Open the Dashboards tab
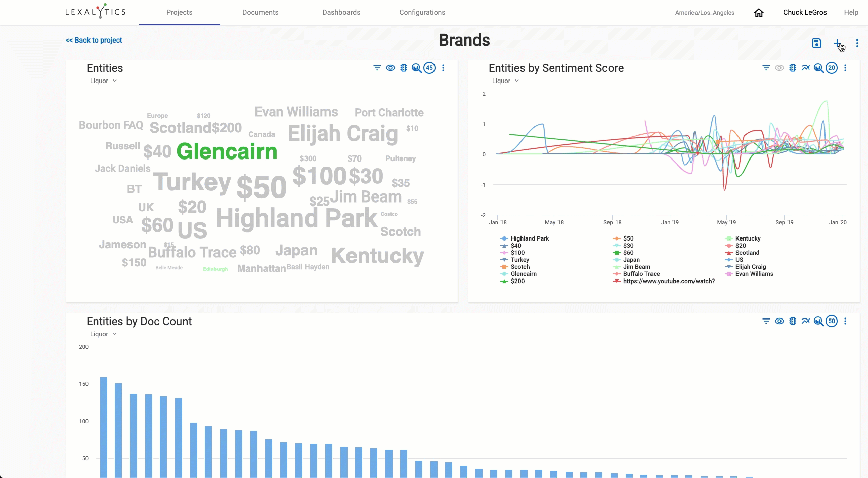Screen dimensions: 868x478 point(341,12)
